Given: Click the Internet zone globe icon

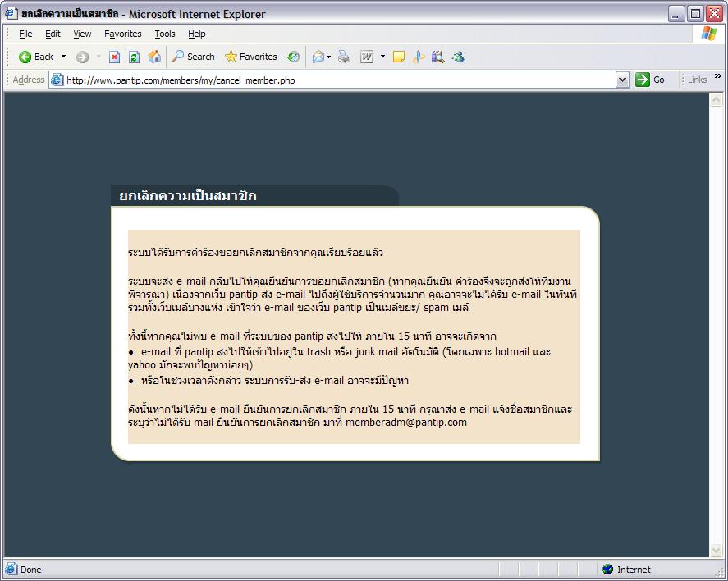Looking at the screenshot, I should pyautogui.click(x=607, y=569).
